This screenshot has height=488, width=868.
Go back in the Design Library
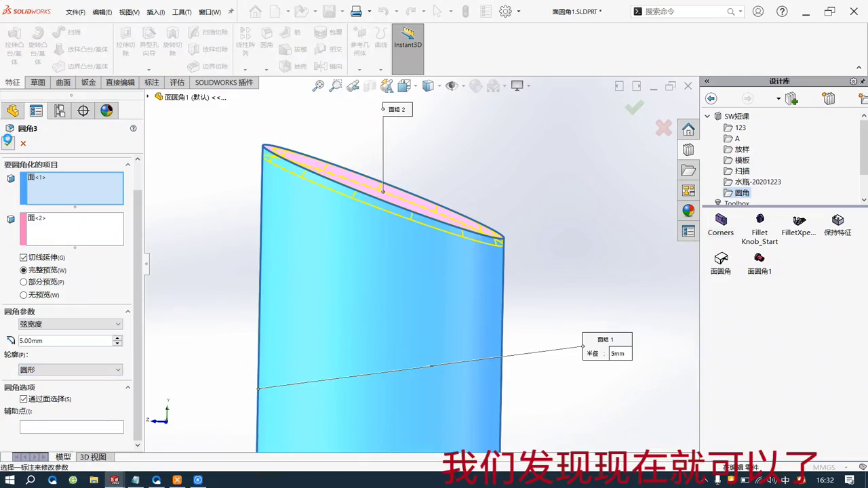[x=711, y=99]
